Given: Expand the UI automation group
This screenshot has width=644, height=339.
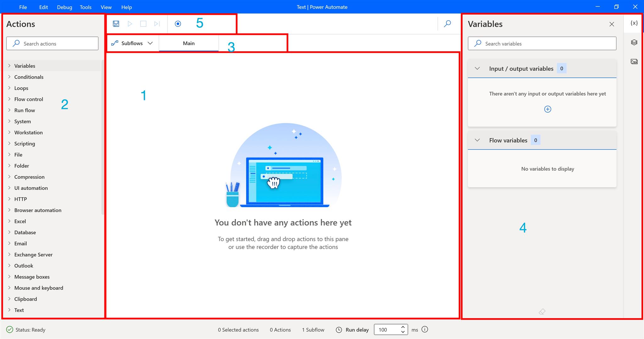Looking at the screenshot, I should click(x=9, y=188).
